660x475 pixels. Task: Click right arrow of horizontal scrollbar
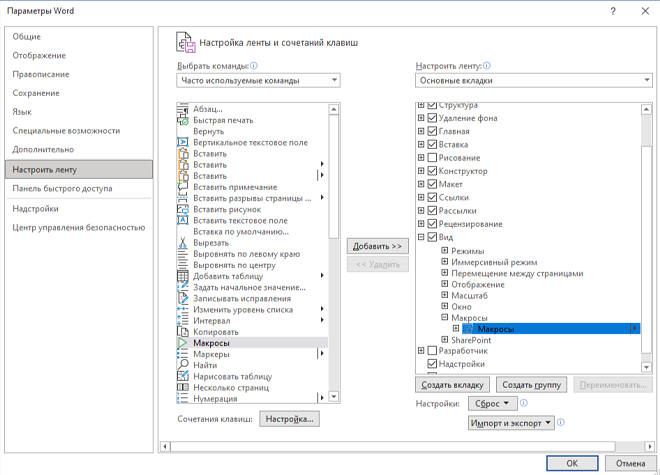coord(649,446)
